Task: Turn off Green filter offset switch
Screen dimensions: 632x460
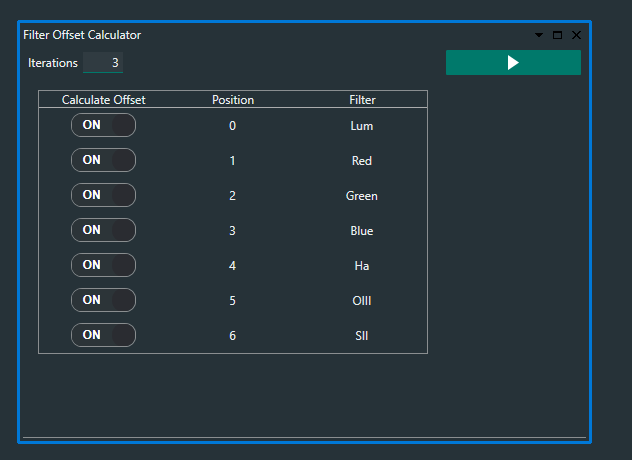Action: point(103,195)
